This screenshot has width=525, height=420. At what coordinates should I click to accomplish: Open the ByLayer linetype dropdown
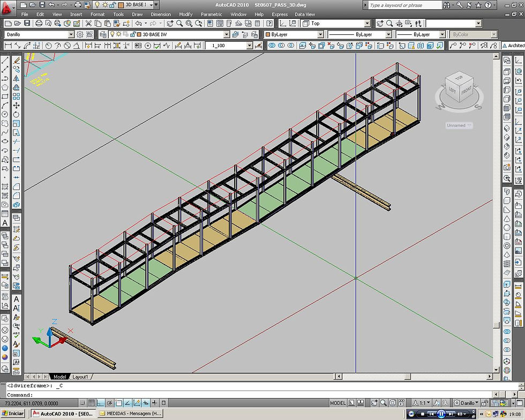click(x=388, y=34)
